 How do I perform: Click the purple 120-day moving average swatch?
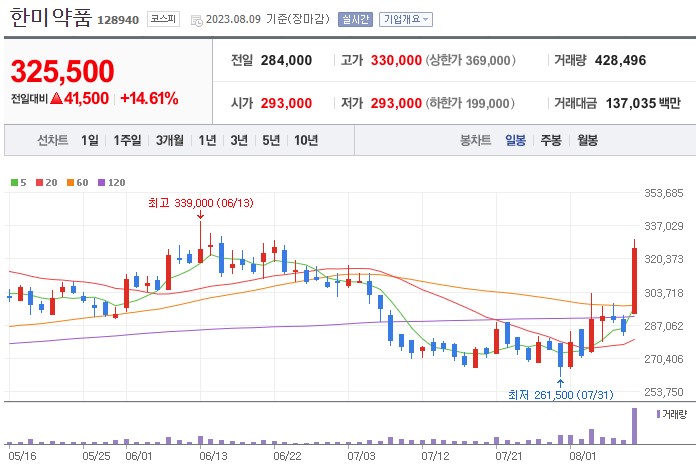(101, 182)
